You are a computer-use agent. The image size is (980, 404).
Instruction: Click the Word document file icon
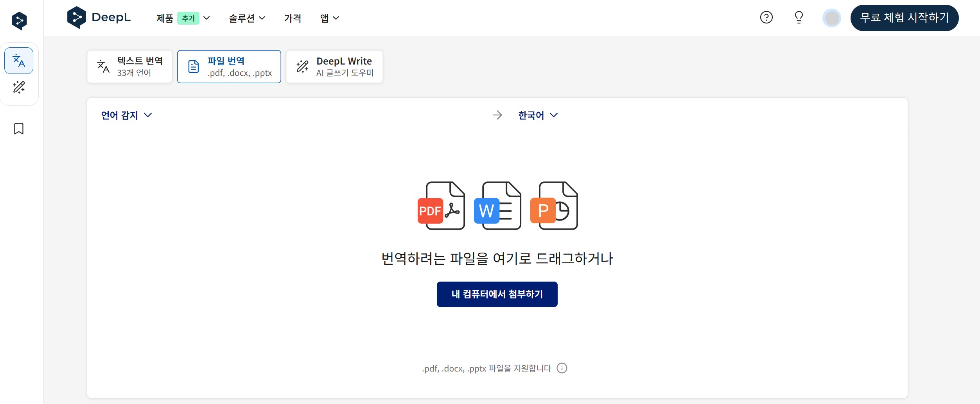click(x=497, y=206)
